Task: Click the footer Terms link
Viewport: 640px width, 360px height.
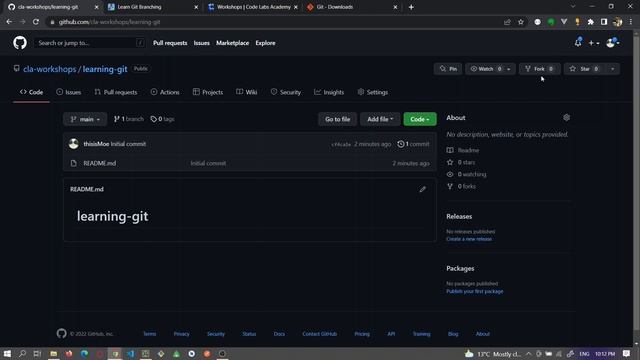Action: point(149,334)
